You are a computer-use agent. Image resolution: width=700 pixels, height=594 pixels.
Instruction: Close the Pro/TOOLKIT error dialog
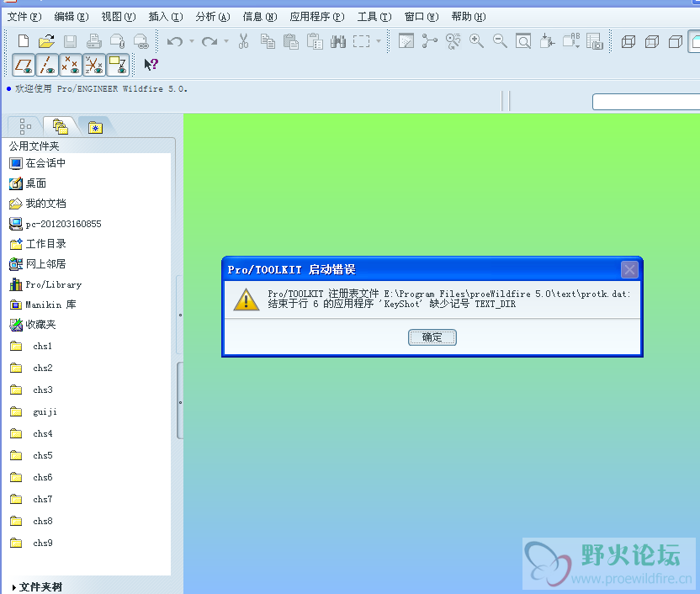[x=629, y=269]
